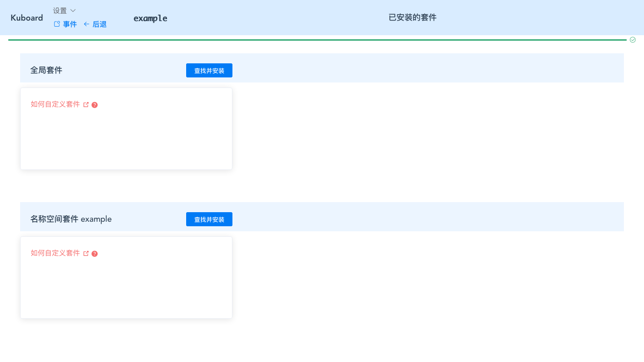Click the Kuboard logo
Image resolution: width=644 pixels, height=362 pixels.
(x=27, y=18)
